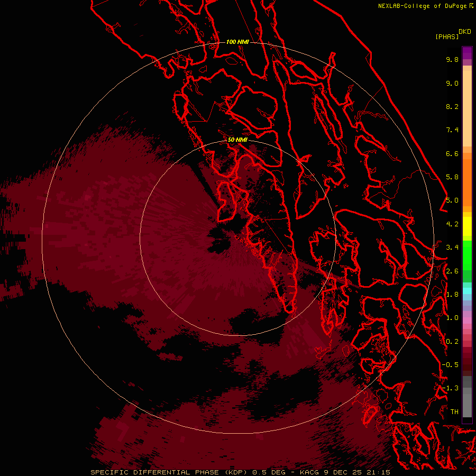Click the 2.6 legend value
The width and height of the screenshot is (476, 476).
[452, 271]
